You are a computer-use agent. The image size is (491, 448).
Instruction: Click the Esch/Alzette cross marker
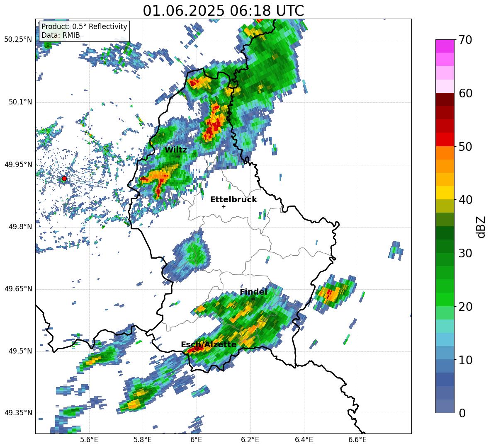pyautogui.click(x=194, y=351)
